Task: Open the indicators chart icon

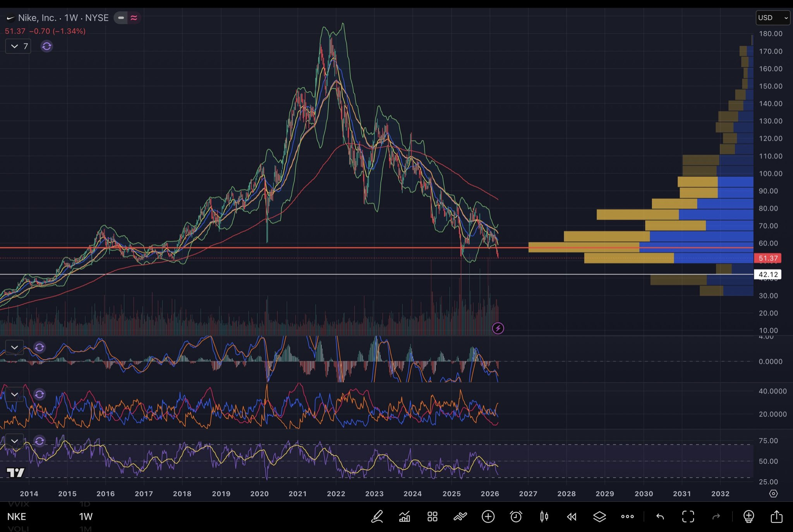Action: (405, 517)
